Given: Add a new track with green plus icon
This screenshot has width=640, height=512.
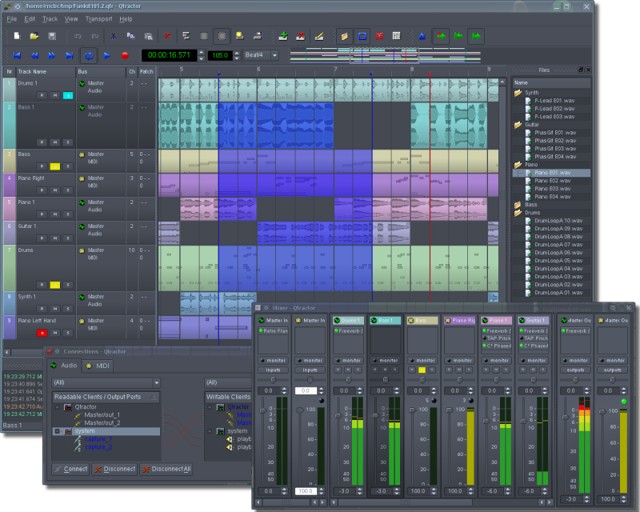Looking at the screenshot, I should (283, 36).
